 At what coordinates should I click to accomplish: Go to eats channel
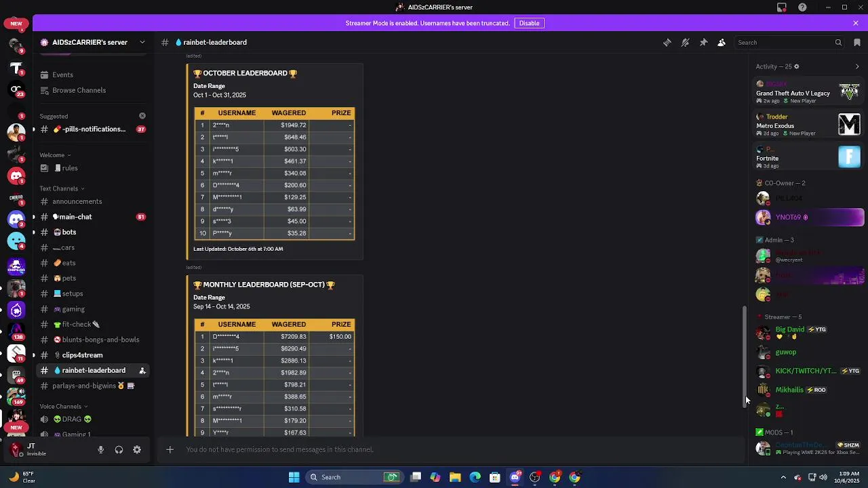[92, 263]
